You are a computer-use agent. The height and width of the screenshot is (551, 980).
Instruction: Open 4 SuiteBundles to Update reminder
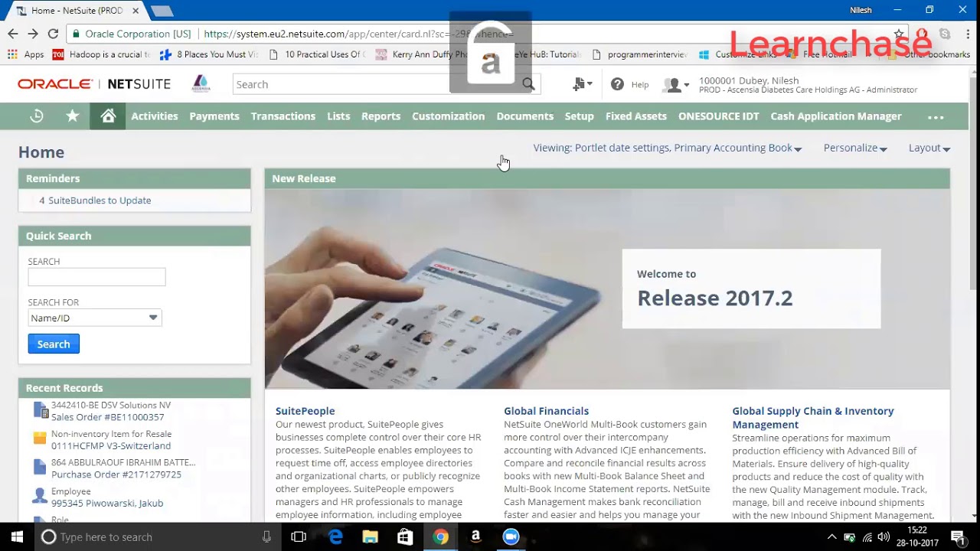click(x=95, y=201)
